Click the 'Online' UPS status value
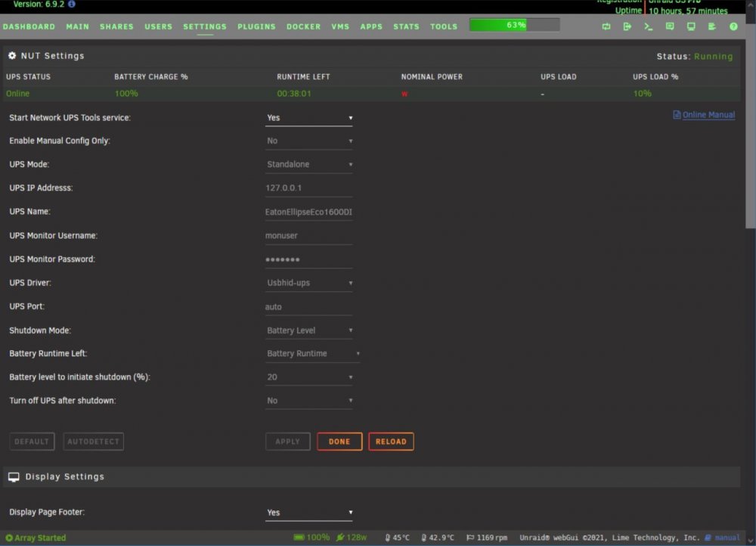Screen dimensions: 756x546 click(x=17, y=94)
